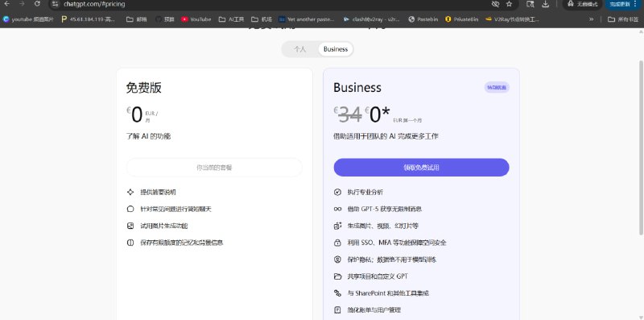
Task: Open the Yet another paste bookmark
Action: (x=307, y=19)
